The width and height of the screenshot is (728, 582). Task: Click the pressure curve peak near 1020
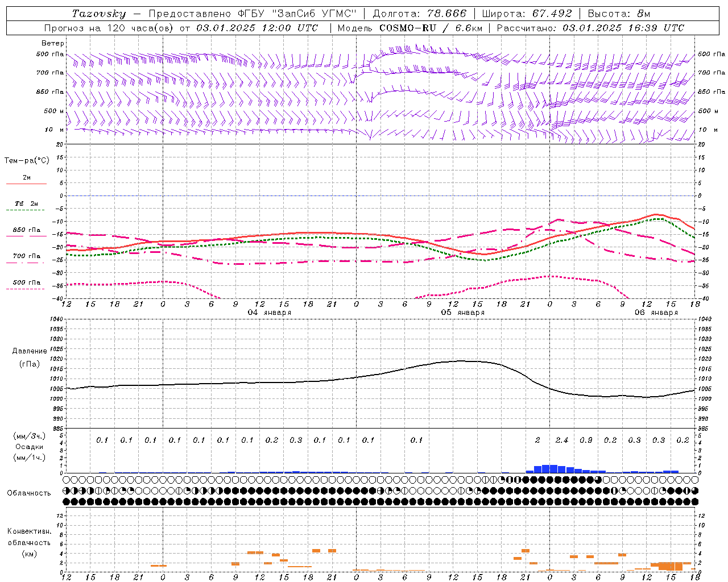461,361
